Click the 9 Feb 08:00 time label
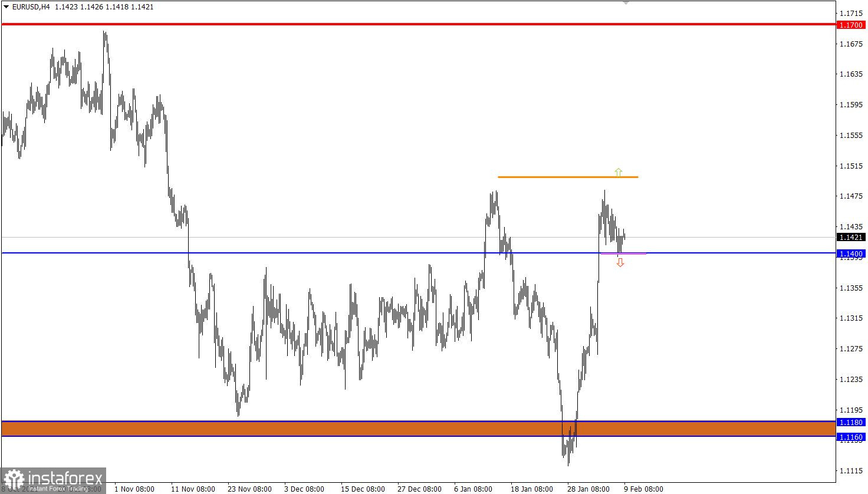Viewport: 868px width, 494px height. (x=643, y=489)
